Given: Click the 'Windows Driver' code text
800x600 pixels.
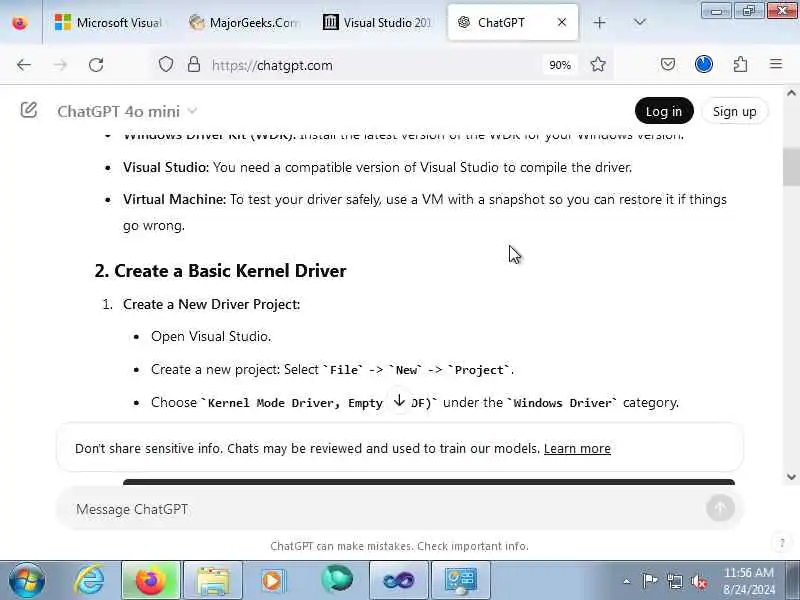Looking at the screenshot, I should click(562, 403).
